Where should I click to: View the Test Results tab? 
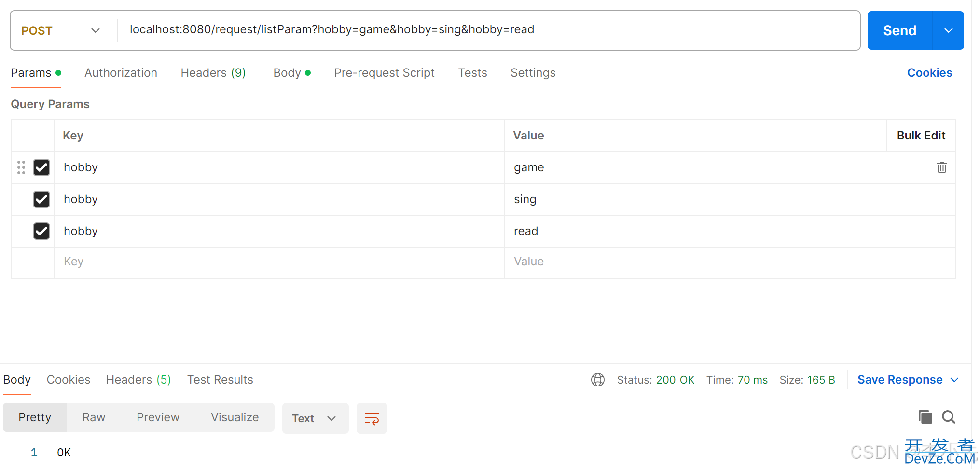coord(220,380)
